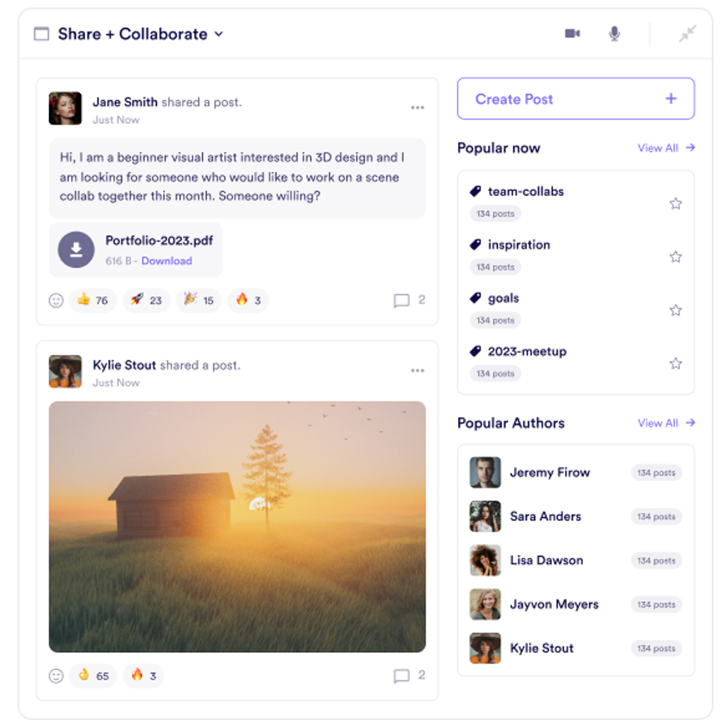This screenshot has width=728, height=727.
Task: Add emoji reaction to Jane Smith's post
Action: pyautogui.click(x=56, y=300)
